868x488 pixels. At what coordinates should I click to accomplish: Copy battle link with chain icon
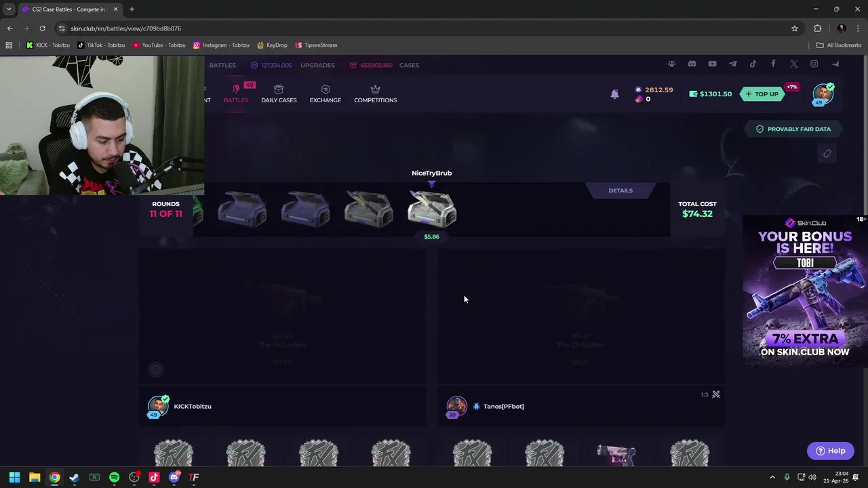point(827,154)
